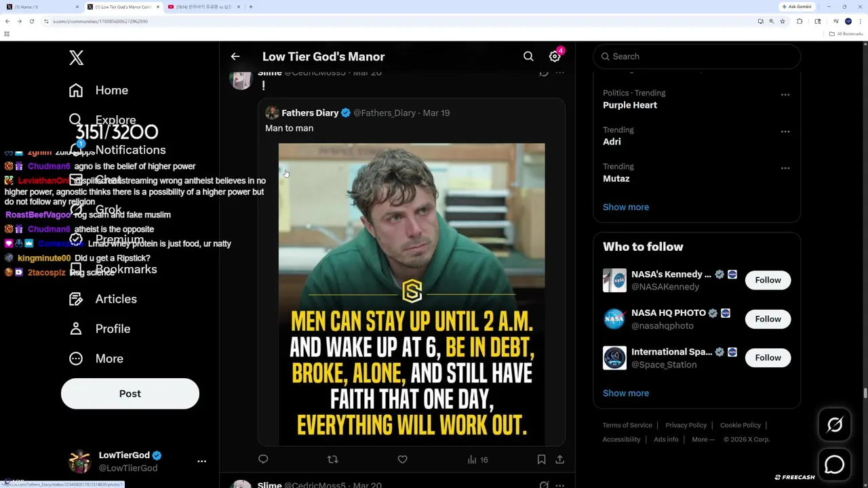The height and width of the screenshot is (488, 868).
Task: Open more options on top Slime post
Action: click(x=559, y=73)
